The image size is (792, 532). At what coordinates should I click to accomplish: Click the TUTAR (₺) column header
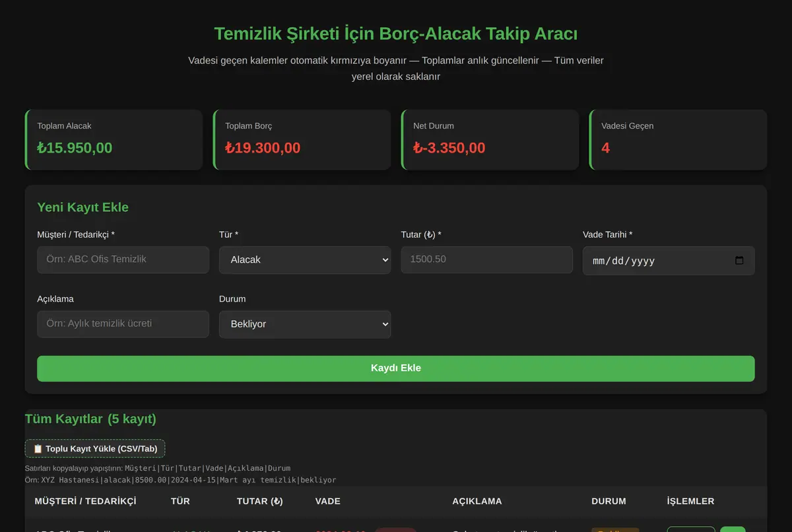(260, 501)
